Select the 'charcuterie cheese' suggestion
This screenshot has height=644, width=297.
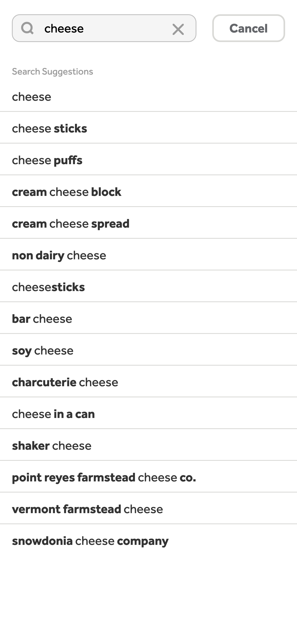[x=148, y=382]
